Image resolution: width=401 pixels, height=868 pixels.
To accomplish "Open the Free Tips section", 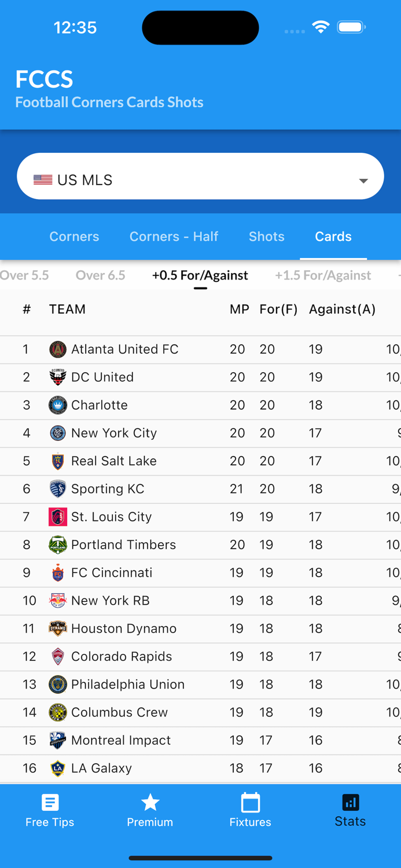I will pyautogui.click(x=50, y=810).
